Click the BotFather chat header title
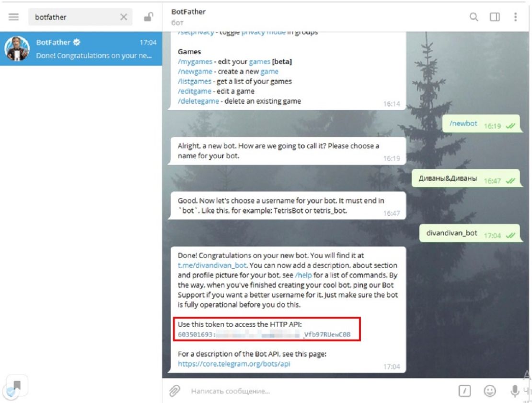 [x=188, y=12]
